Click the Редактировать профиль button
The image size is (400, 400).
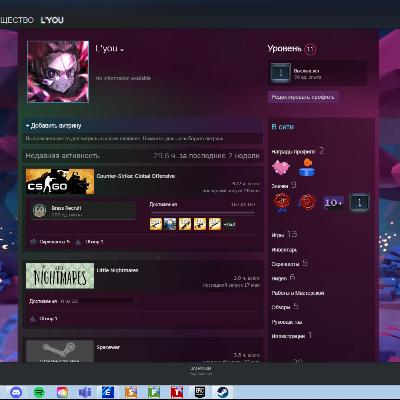tap(303, 97)
